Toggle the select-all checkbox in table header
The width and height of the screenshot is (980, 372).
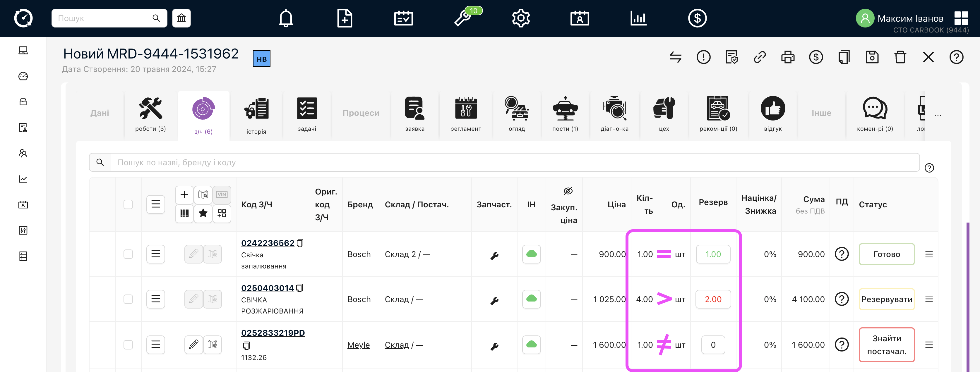pyautogui.click(x=128, y=204)
